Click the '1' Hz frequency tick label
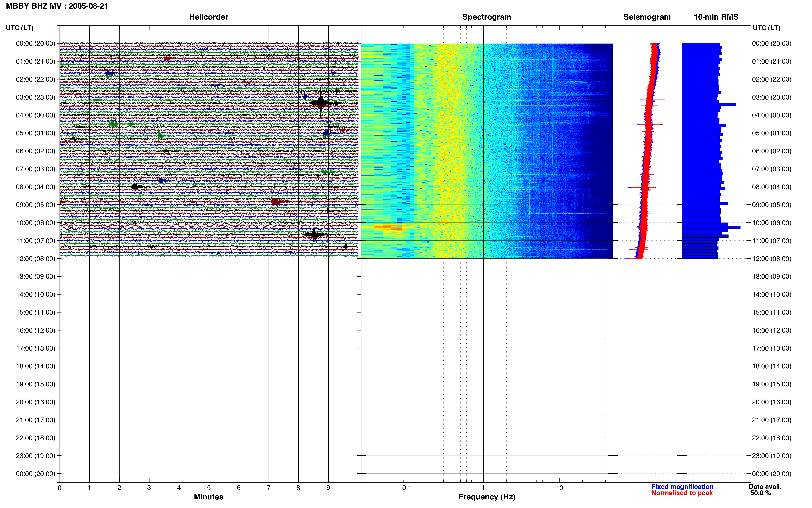 (x=483, y=487)
